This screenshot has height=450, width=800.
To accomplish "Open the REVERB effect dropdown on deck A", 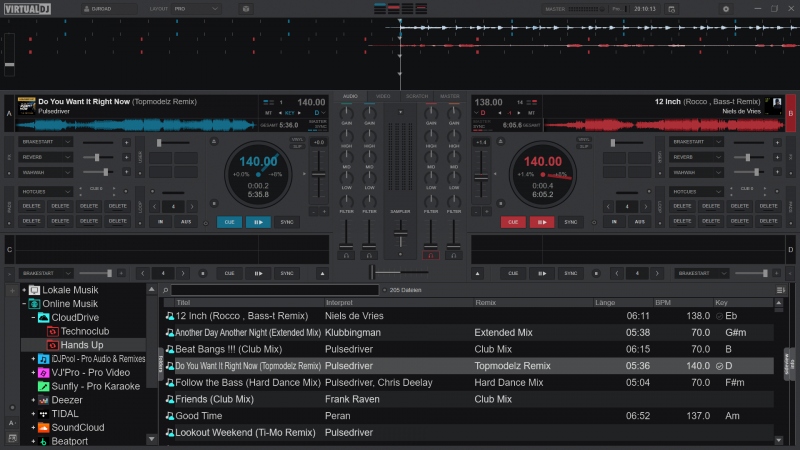I will (x=47, y=157).
